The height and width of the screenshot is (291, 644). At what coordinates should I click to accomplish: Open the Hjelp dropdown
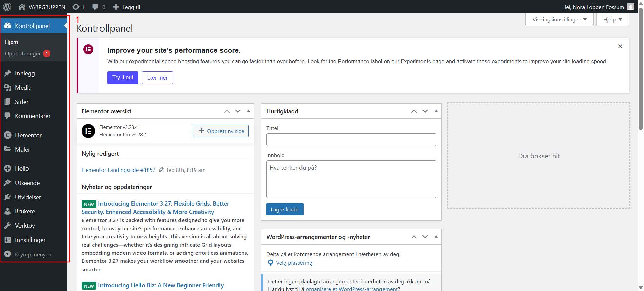[612, 20]
